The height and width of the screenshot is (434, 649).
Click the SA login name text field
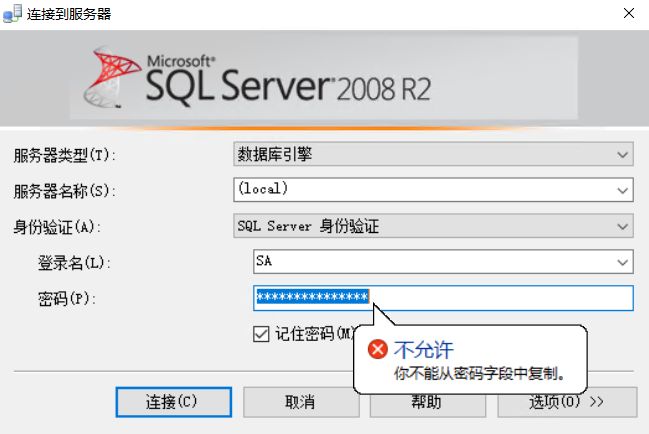pos(430,262)
